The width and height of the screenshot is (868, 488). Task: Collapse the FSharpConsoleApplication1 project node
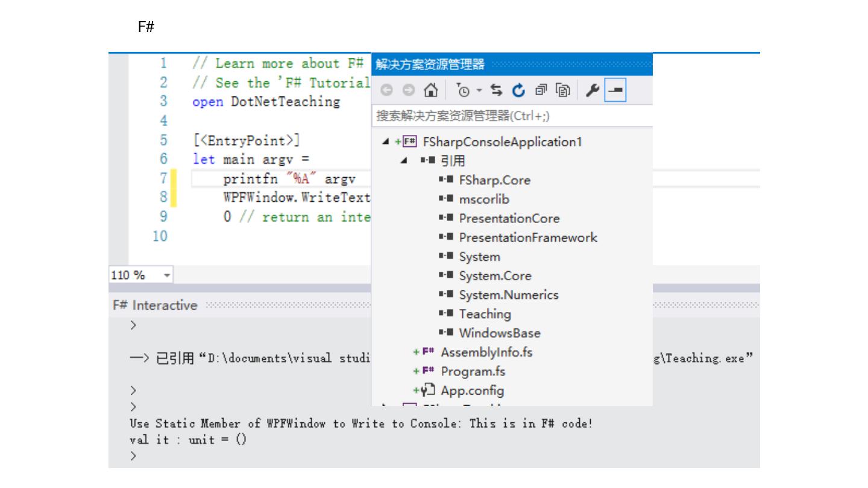click(385, 142)
